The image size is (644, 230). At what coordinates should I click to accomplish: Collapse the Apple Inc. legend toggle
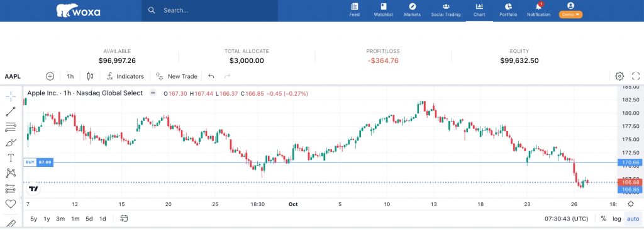coord(153,93)
